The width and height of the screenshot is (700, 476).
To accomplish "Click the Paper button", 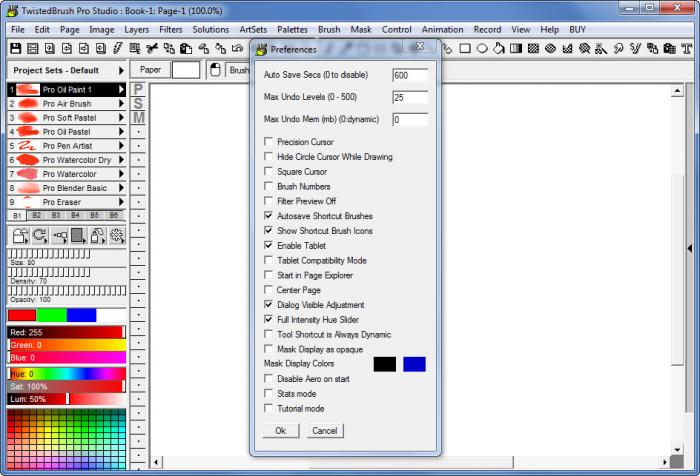I will click(x=150, y=70).
